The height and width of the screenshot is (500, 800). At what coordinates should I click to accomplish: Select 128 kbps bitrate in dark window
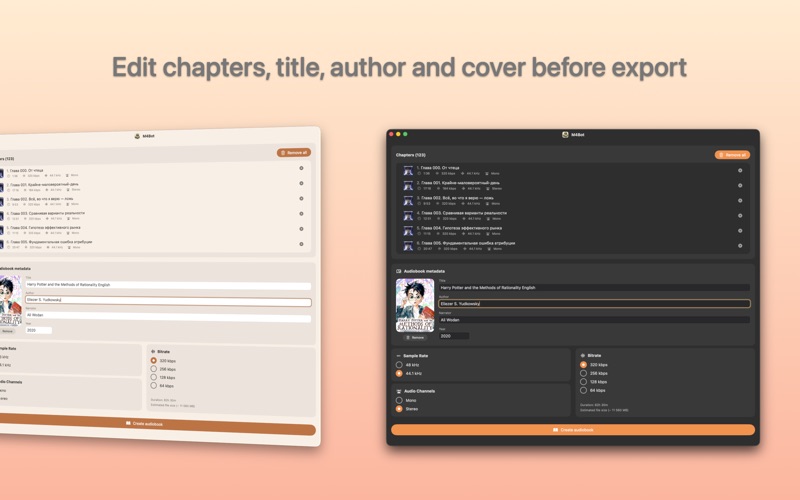[x=583, y=382]
